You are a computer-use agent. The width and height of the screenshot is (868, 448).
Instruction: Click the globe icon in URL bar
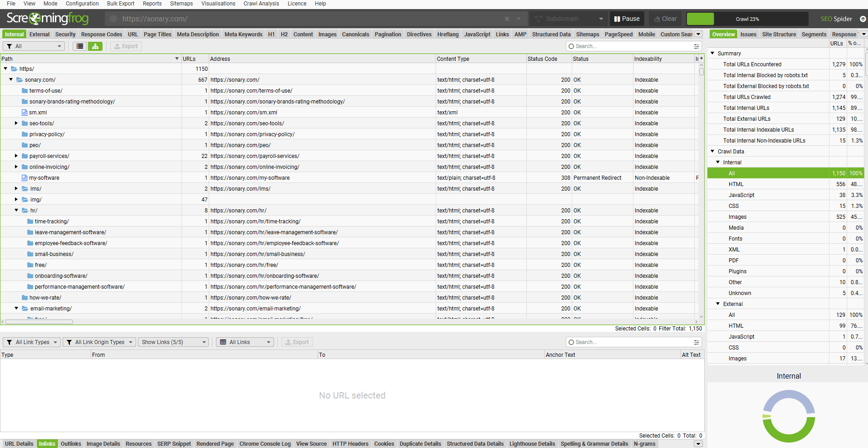point(113,19)
